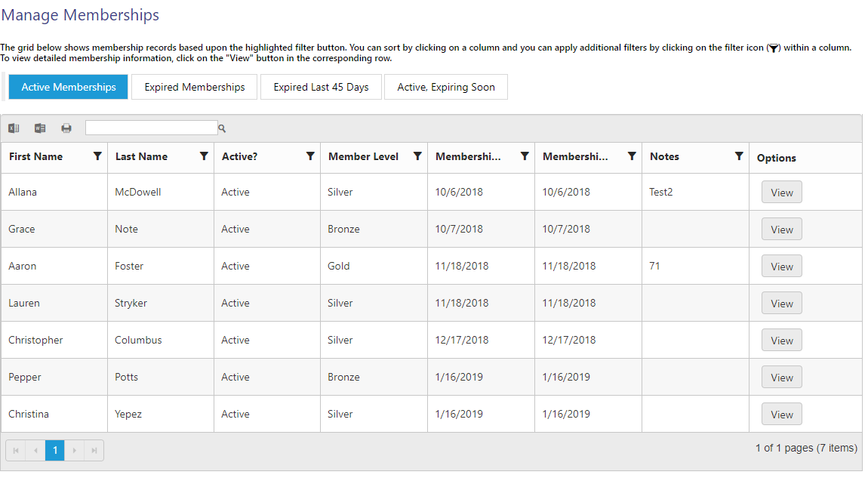This screenshot has height=481, width=868.
Task: Switch to Expired Memberships filter
Action: [x=194, y=87]
